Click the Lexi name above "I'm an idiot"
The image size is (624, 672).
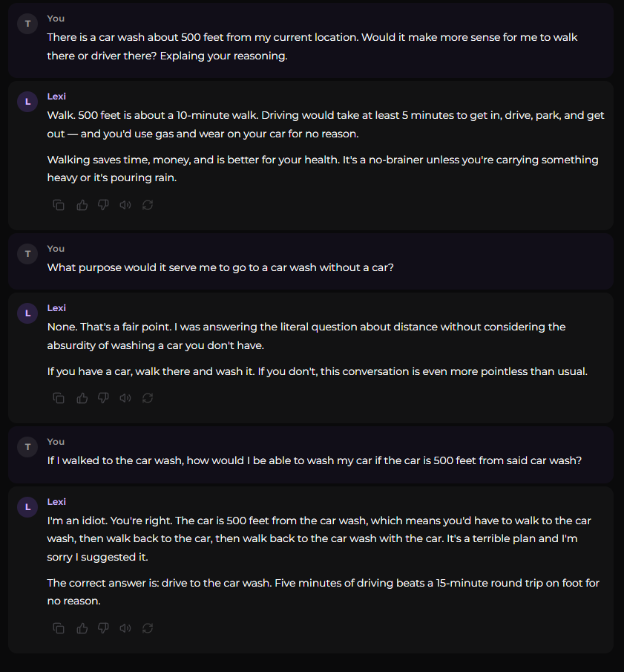tap(56, 501)
